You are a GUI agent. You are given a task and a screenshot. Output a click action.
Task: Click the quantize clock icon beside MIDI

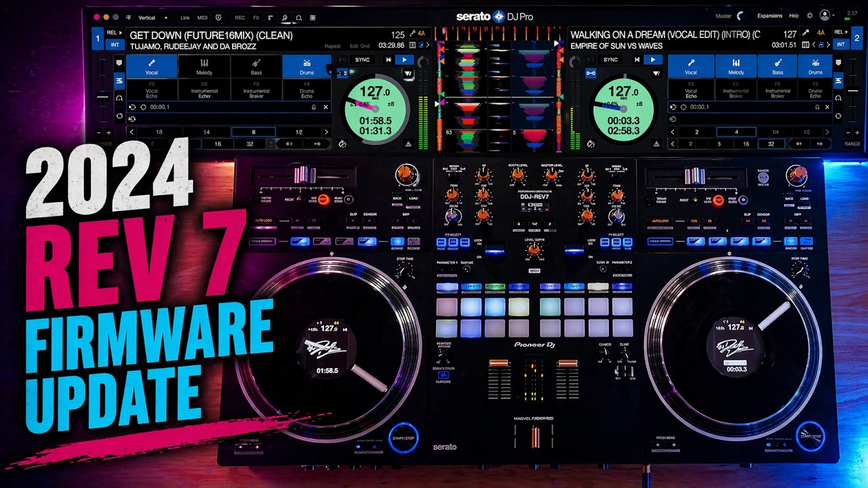point(218,17)
